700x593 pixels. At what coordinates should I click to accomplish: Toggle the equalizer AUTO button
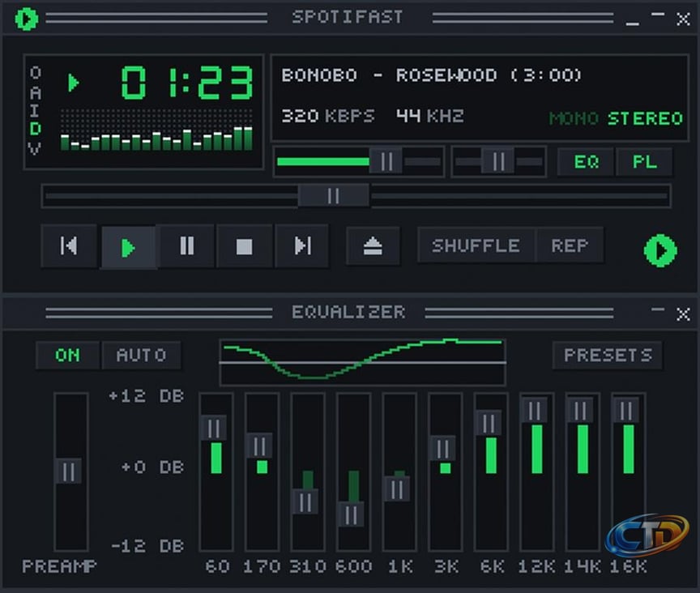142,356
